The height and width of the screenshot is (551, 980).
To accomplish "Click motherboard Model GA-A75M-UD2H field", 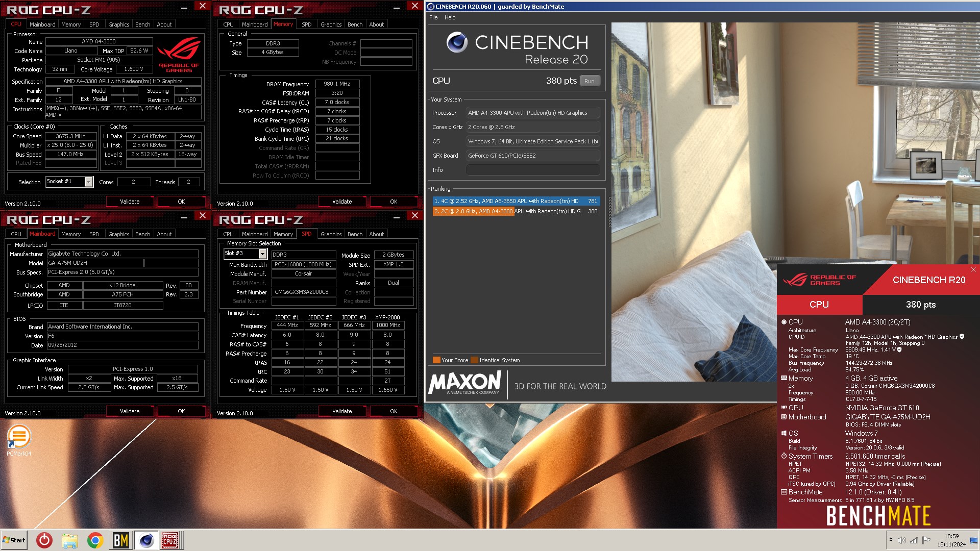I will click(95, 263).
